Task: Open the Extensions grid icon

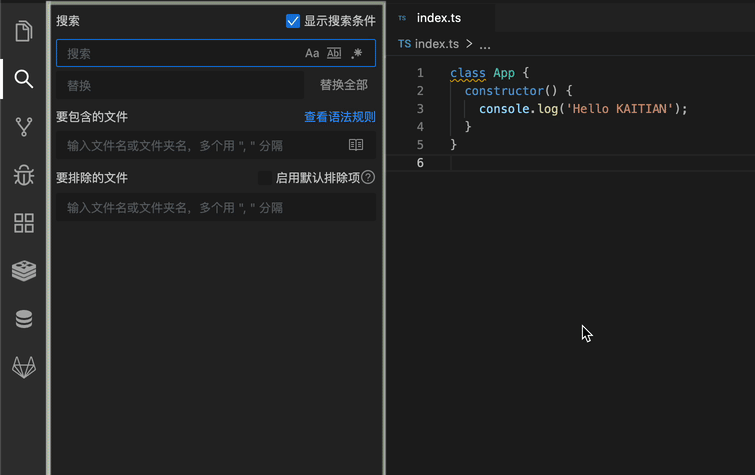Action: [x=24, y=223]
